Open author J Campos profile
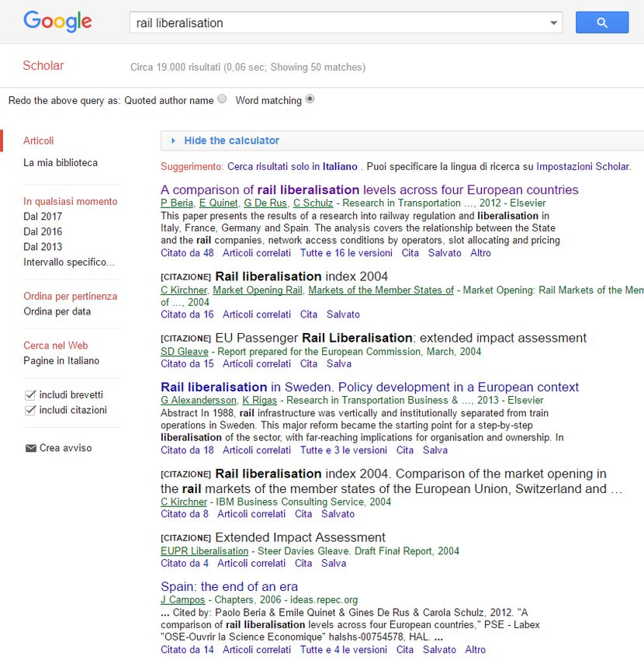The image size is (644, 660). 182,599
